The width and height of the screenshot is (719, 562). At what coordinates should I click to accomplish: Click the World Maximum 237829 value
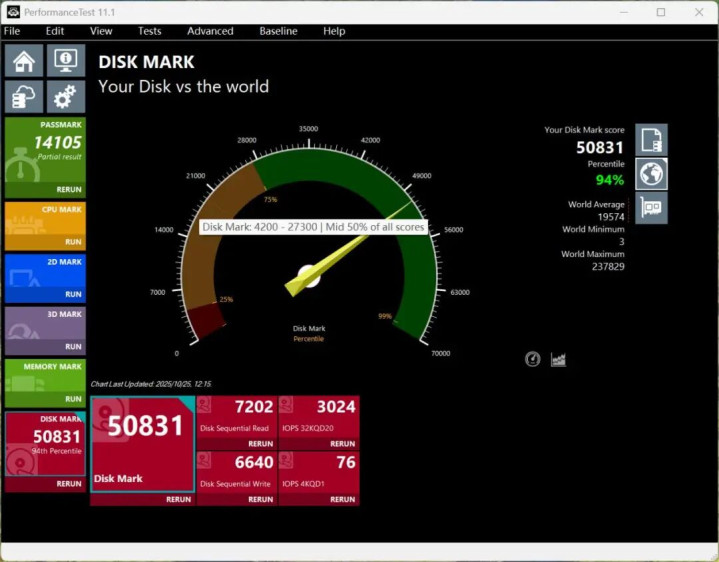[608, 266]
